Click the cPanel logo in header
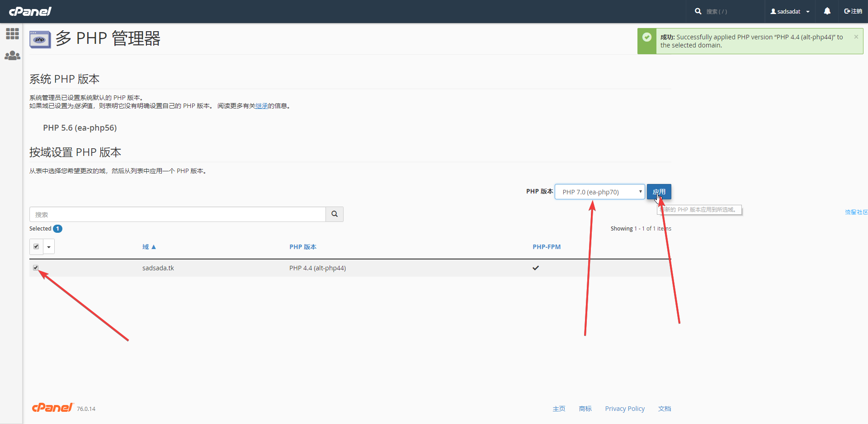 pos(30,11)
